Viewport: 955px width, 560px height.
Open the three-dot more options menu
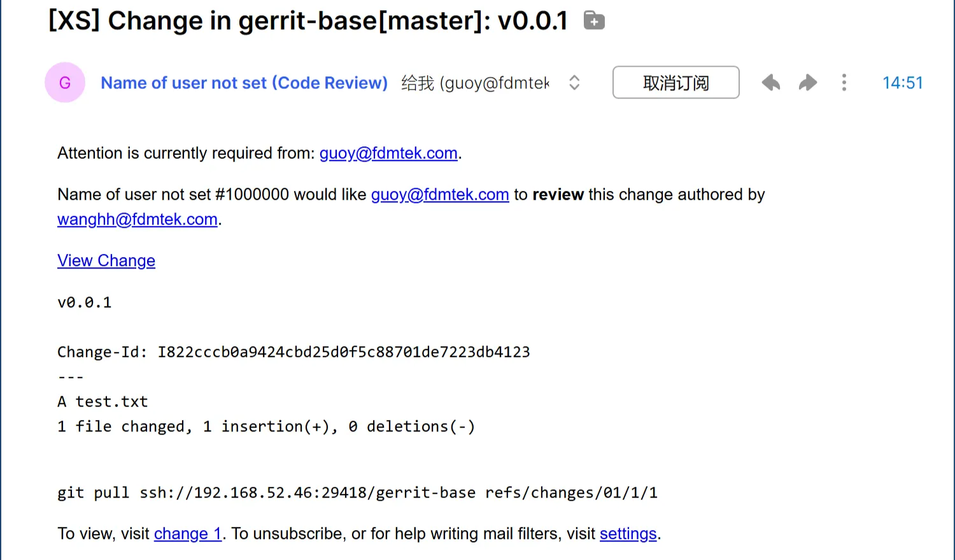pyautogui.click(x=844, y=83)
